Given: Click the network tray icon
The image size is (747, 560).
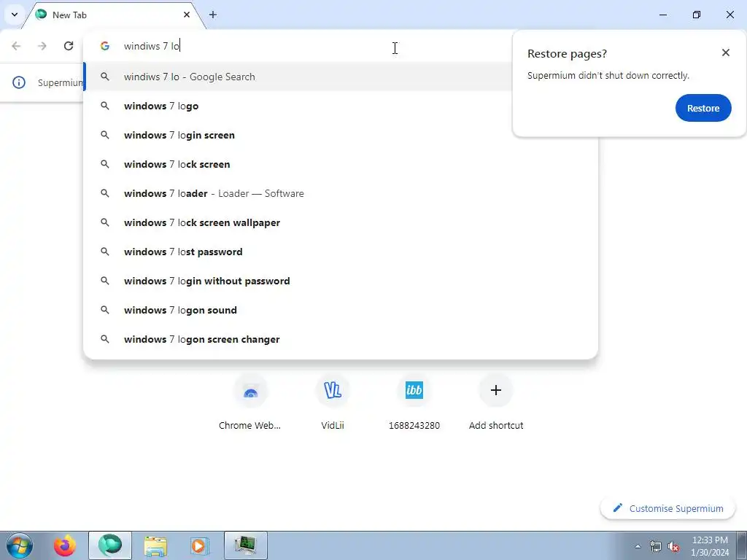Looking at the screenshot, I should [656, 546].
